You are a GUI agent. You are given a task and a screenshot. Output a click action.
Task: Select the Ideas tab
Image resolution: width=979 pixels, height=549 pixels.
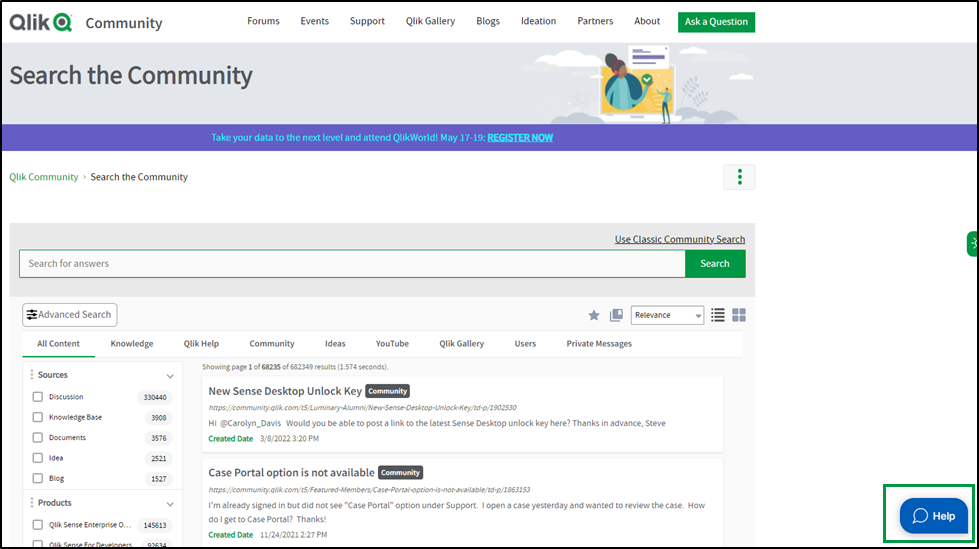[335, 344]
